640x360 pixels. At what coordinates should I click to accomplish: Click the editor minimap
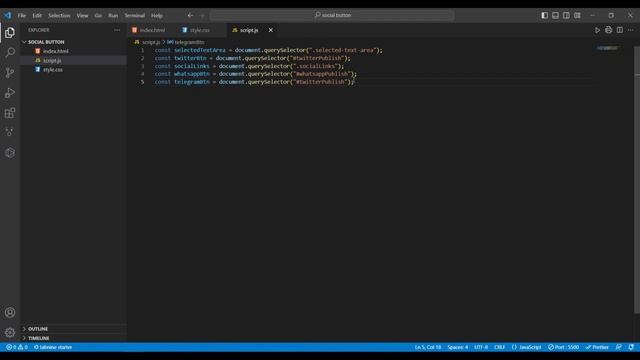pos(608,48)
